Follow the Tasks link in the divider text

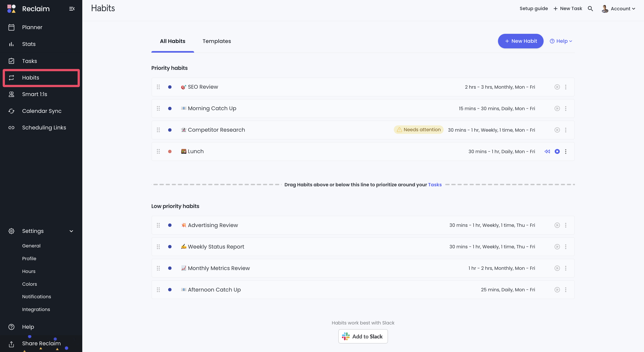(x=435, y=185)
